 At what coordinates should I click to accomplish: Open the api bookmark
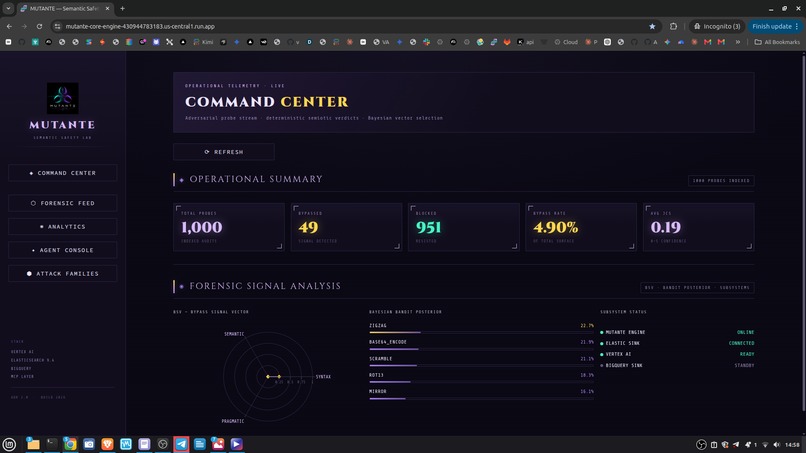coord(526,42)
